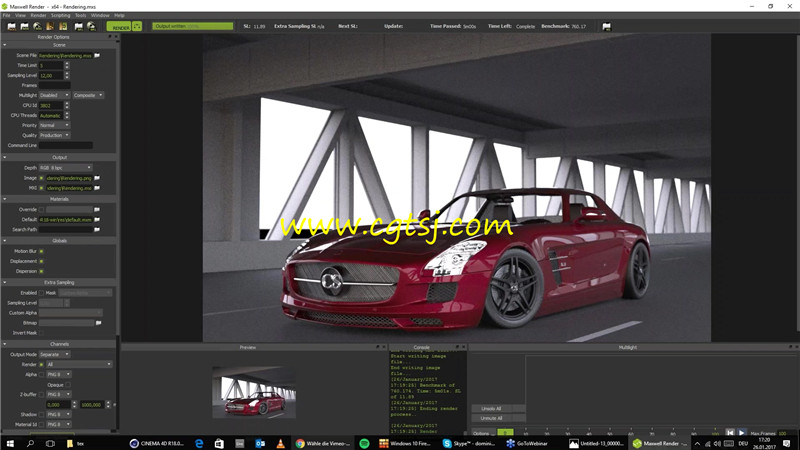Open the Depth RGB 8 bpc dropdown
This screenshot has width=800, height=450.
pyautogui.click(x=65, y=167)
